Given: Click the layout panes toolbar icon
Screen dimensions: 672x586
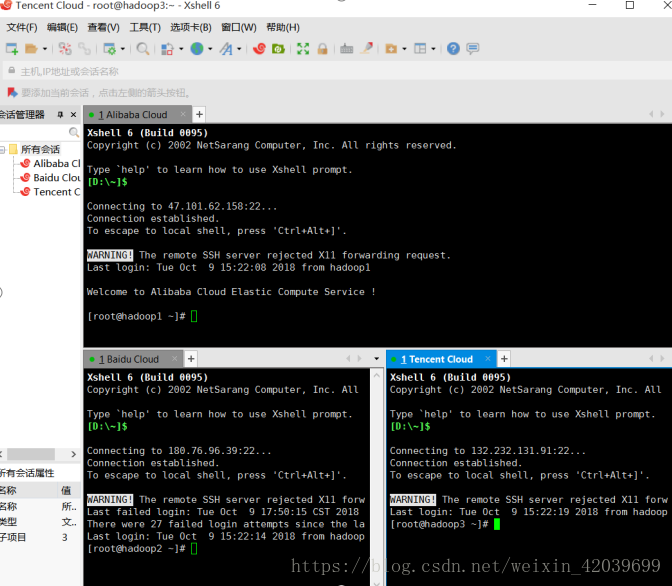Looking at the screenshot, I should coord(420,49).
